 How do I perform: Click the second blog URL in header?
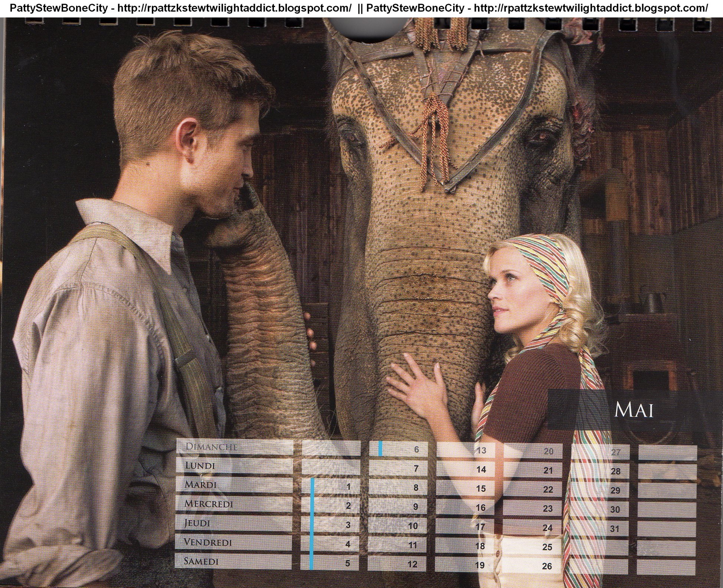591,8
